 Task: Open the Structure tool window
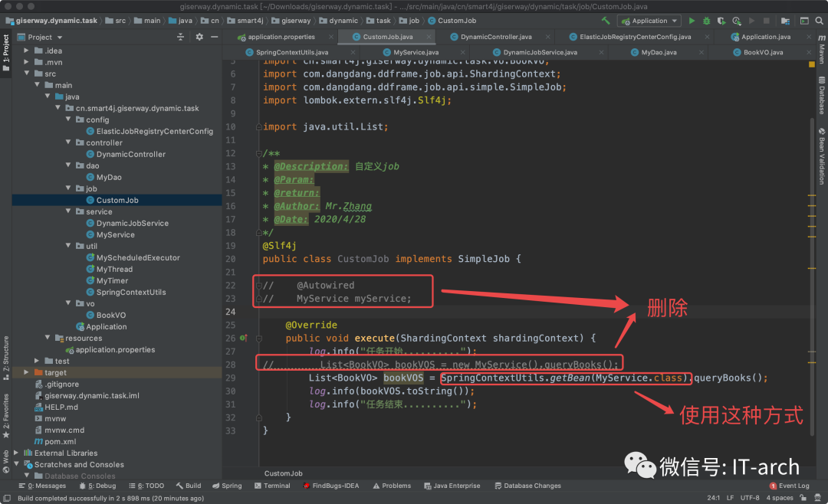[x=6, y=357]
